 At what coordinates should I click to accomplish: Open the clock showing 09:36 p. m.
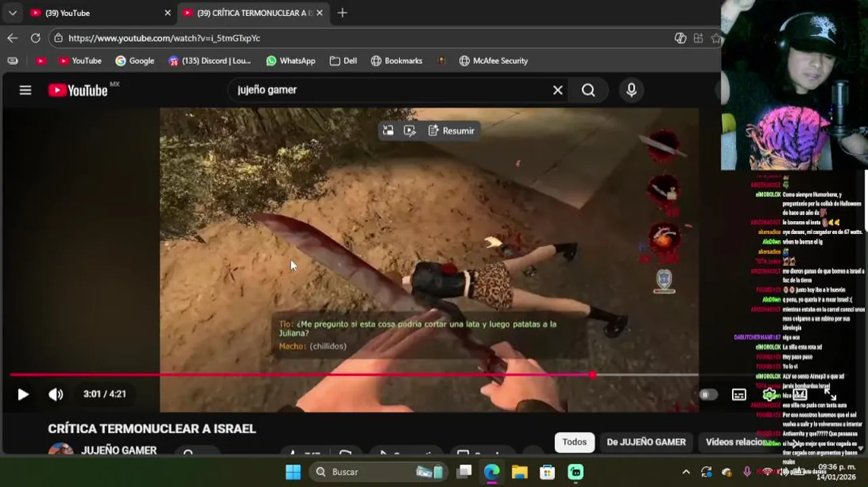click(837, 471)
